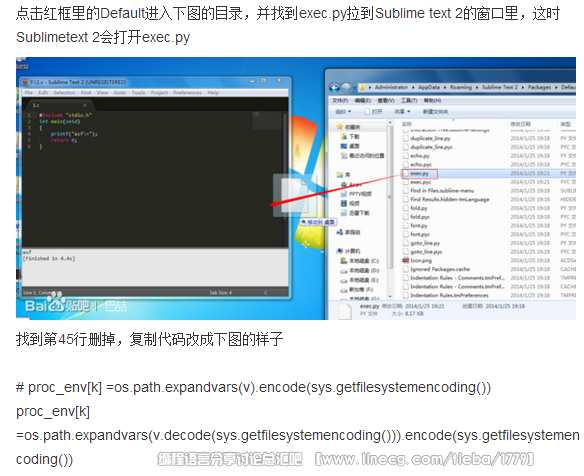
Task: Open the File menu in Sublime Text
Action: 29,92
